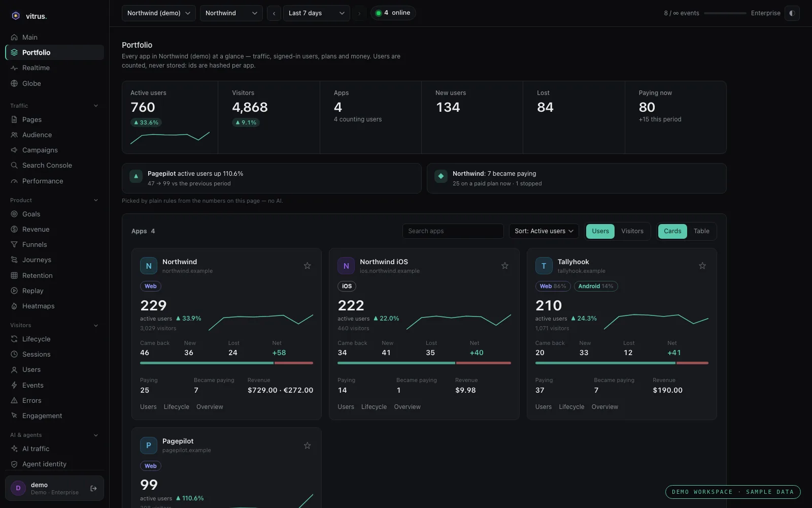The width and height of the screenshot is (812, 508).
Task: Select the Table view toggle
Action: click(701, 231)
